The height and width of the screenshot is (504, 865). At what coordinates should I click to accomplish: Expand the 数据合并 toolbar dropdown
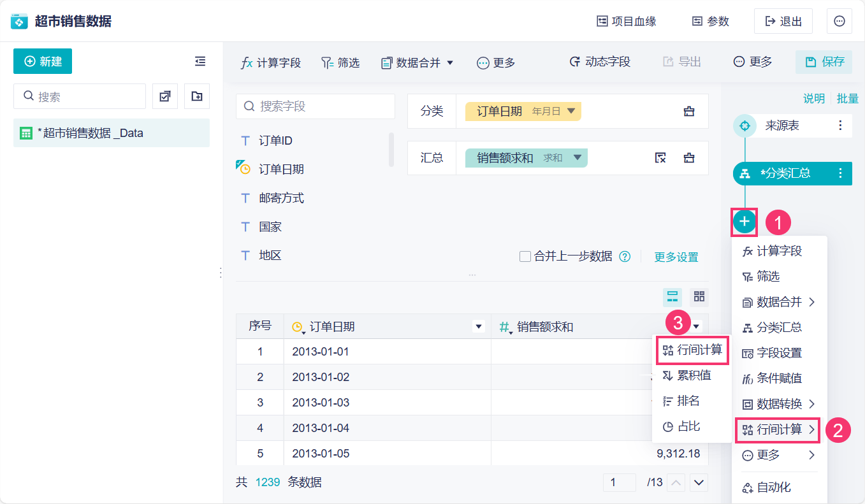click(x=449, y=62)
